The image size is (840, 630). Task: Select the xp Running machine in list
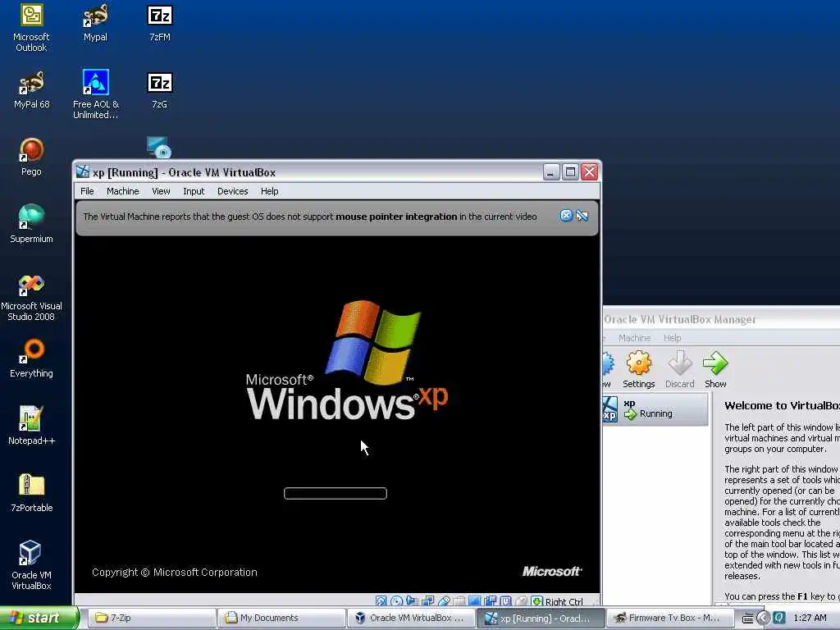pyautogui.click(x=655, y=409)
